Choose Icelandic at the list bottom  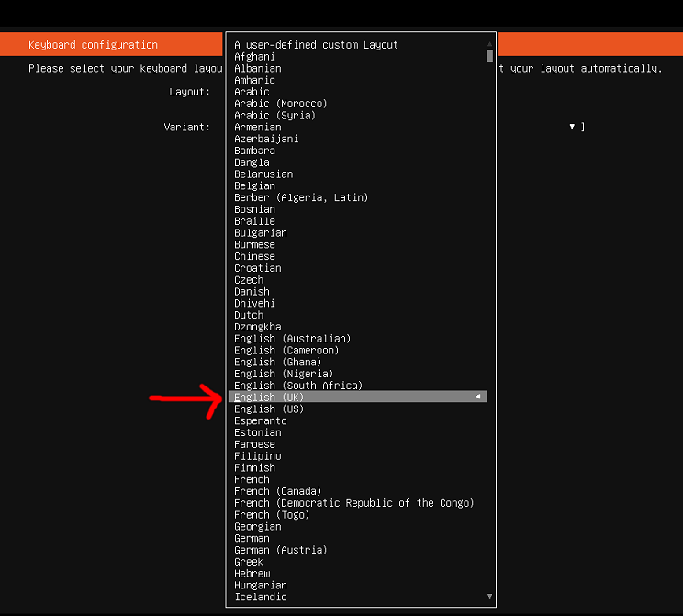click(x=260, y=597)
